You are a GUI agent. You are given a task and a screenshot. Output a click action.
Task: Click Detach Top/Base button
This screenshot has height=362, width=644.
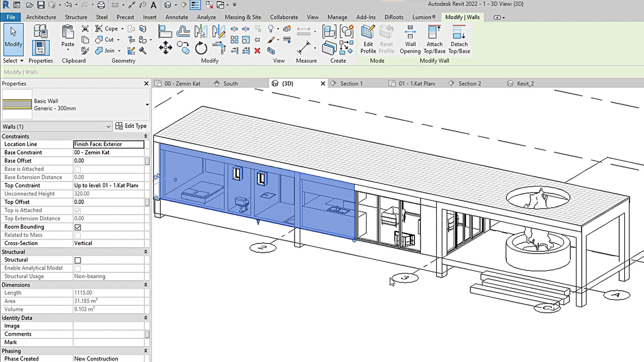(459, 39)
